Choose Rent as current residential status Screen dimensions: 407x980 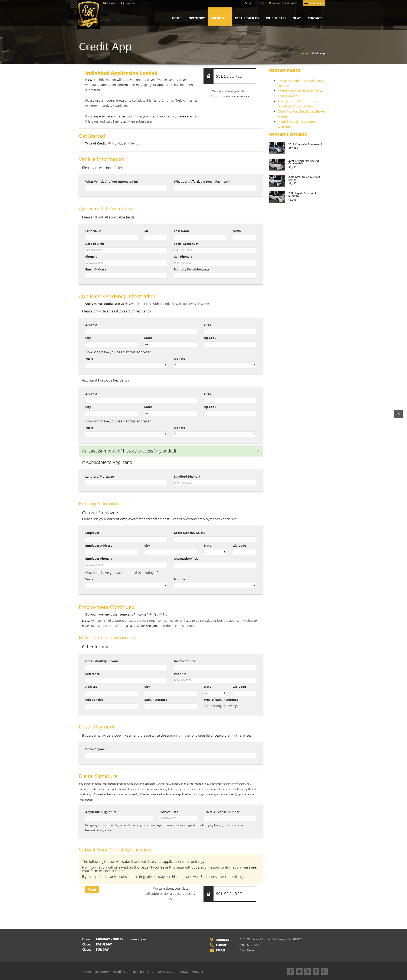138,304
